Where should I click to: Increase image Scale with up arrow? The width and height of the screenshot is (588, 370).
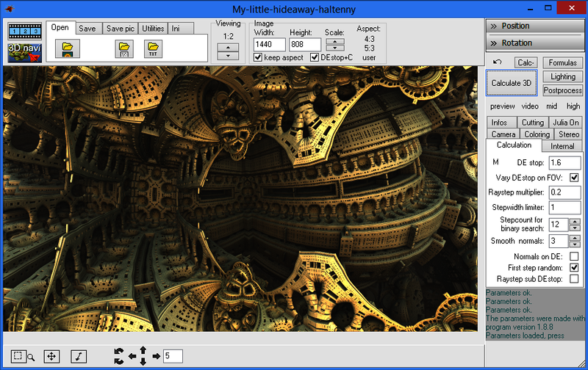point(335,42)
